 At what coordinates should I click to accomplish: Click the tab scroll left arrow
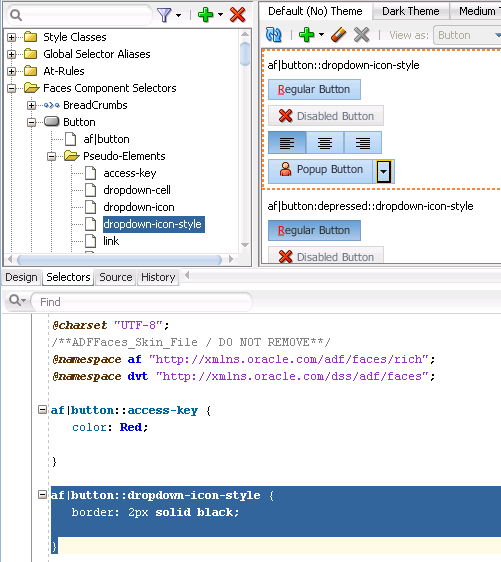click(x=187, y=275)
